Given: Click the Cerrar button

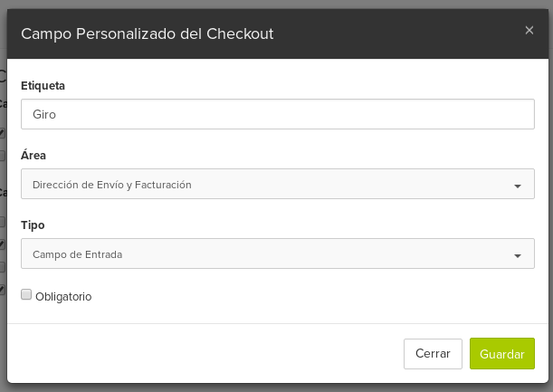Looking at the screenshot, I should pos(433,354).
